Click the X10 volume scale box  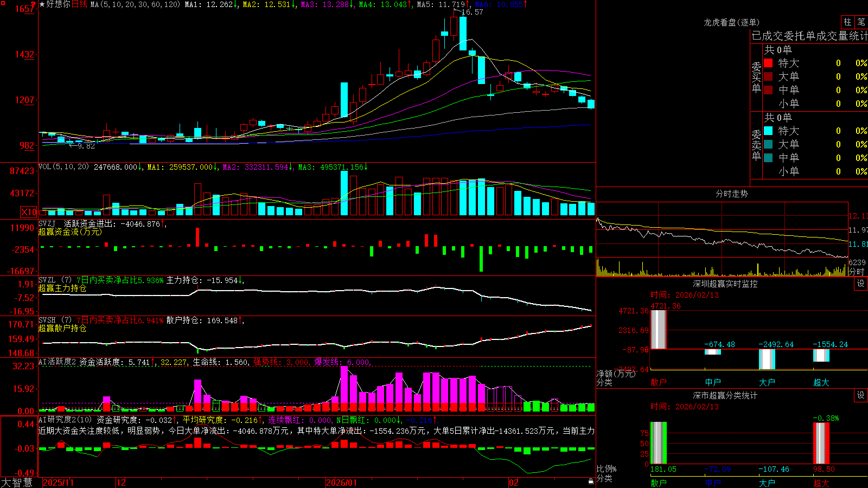29,212
